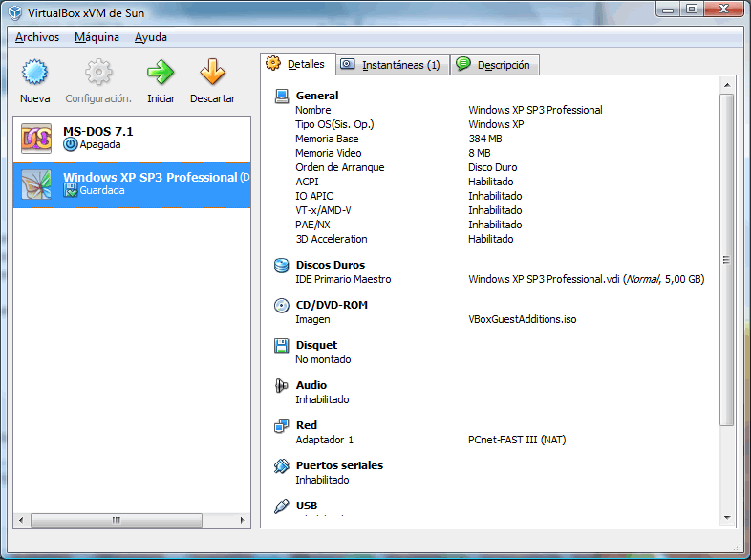The height and width of the screenshot is (560, 751).
Task: Click the Descripción speech bubble icon
Action: point(463,64)
